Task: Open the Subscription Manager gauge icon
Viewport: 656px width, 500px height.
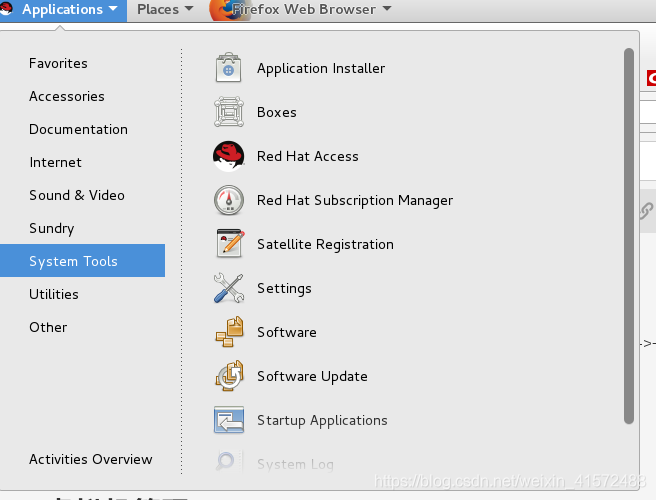Action: 228,200
